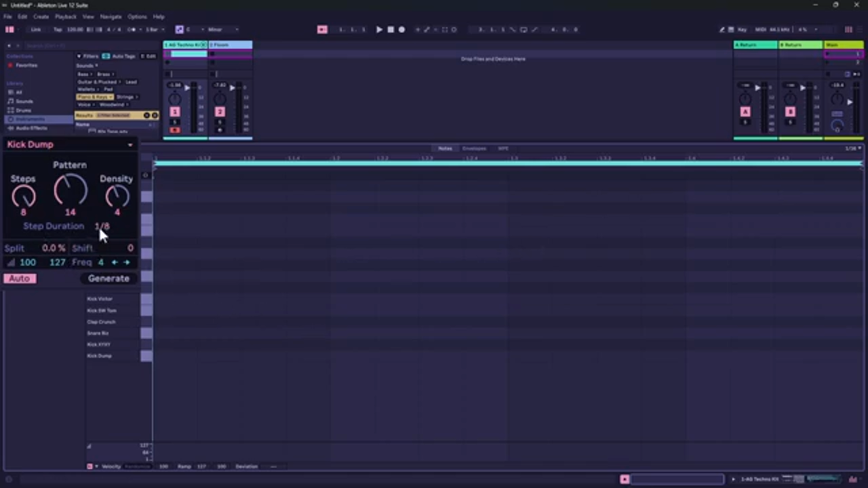Screen dimensions: 868x488
Task: Launch clip on track 2 play triangle
Action: click(x=232, y=88)
